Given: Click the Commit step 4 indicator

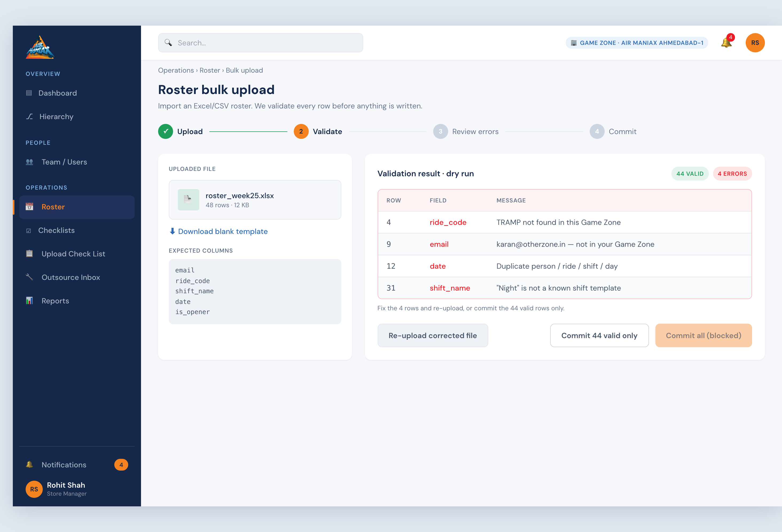Looking at the screenshot, I should coord(597,132).
